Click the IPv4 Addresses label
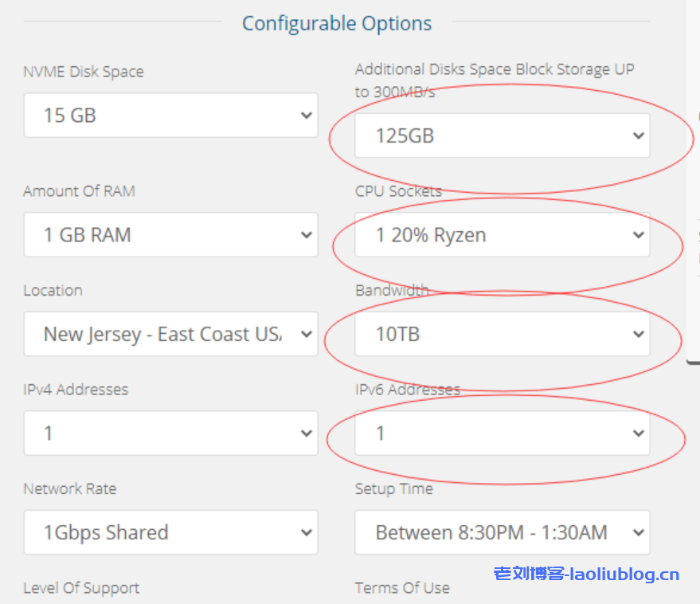This screenshot has height=604, width=700. 76,390
